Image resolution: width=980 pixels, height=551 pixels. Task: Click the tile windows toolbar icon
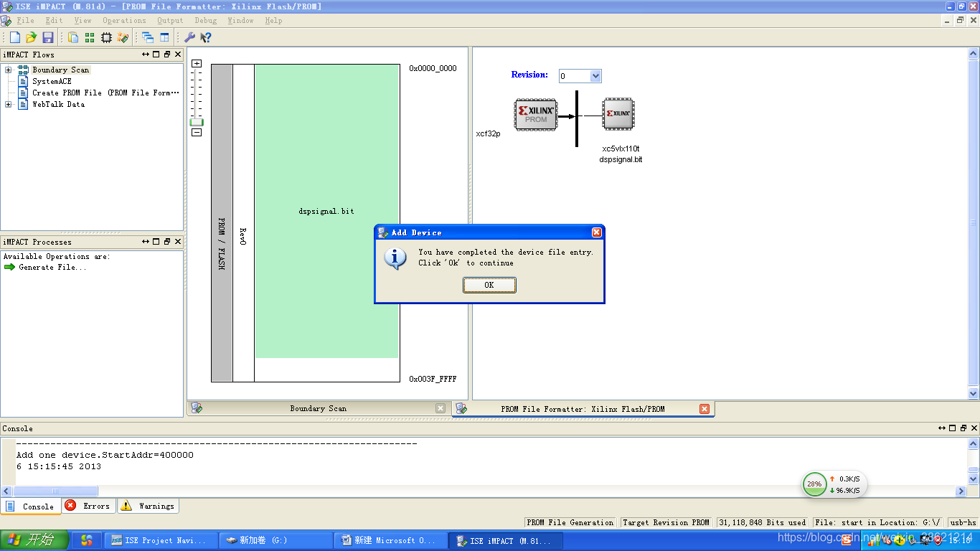(x=164, y=37)
